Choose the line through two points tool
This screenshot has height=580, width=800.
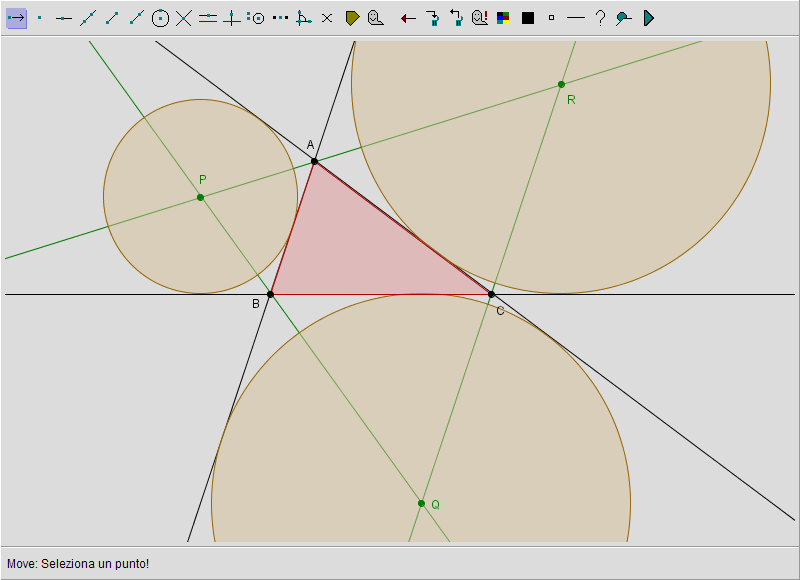click(x=88, y=18)
